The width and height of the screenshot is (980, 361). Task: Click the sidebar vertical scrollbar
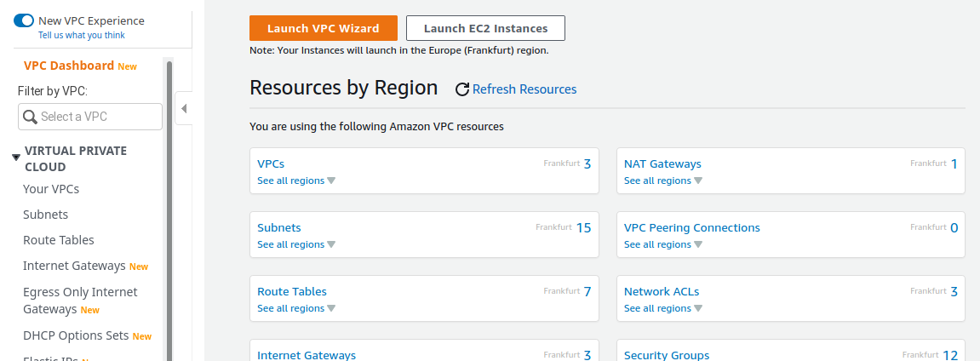[x=169, y=213]
